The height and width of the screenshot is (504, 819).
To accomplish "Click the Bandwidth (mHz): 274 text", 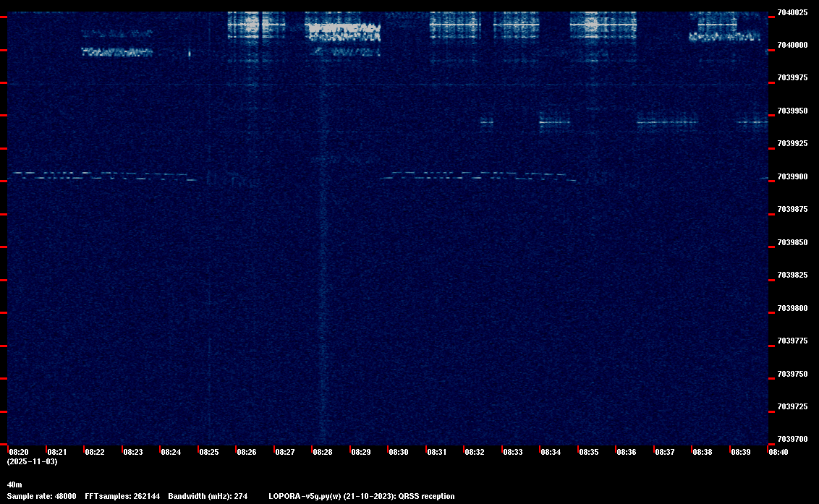I will pyautogui.click(x=208, y=497).
